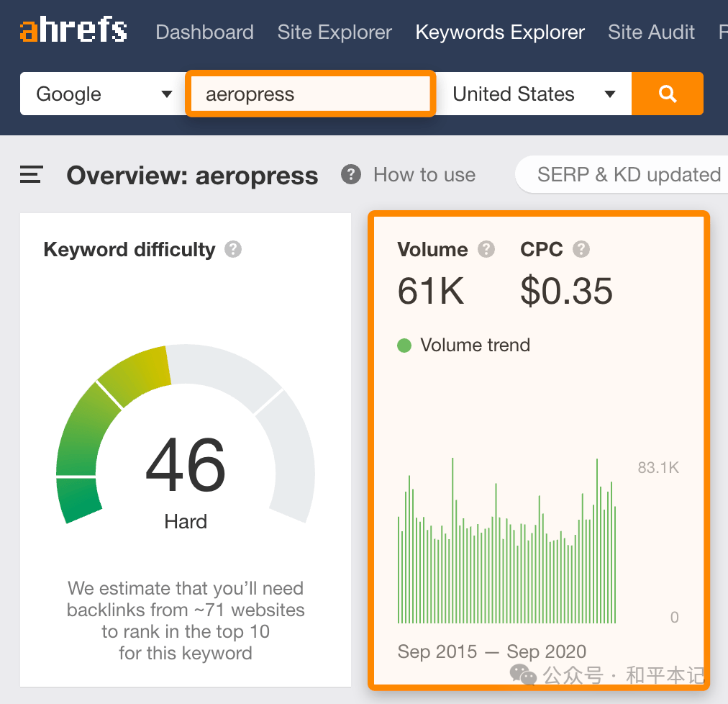Open the hamburger menu beside Overview
Image resolution: width=728 pixels, height=704 pixels.
point(32,175)
